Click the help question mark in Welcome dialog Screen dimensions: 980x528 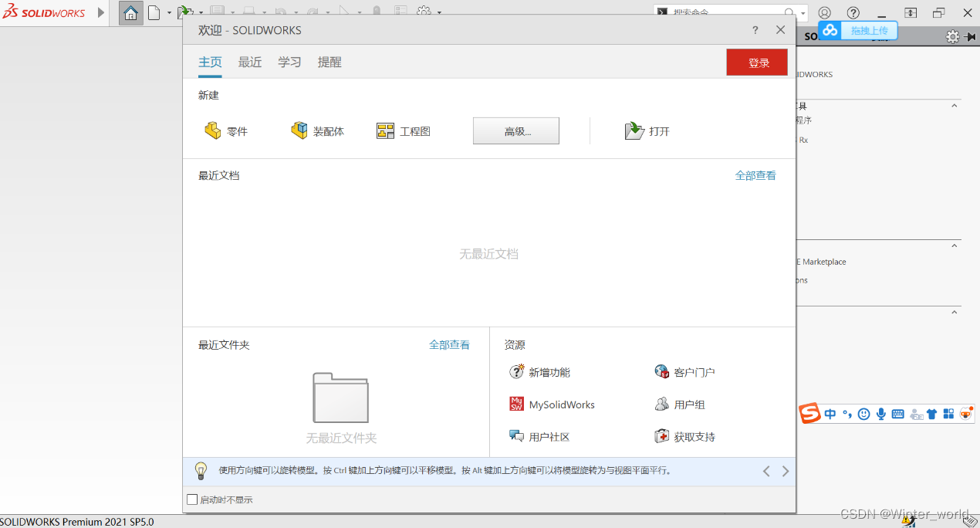tap(755, 30)
